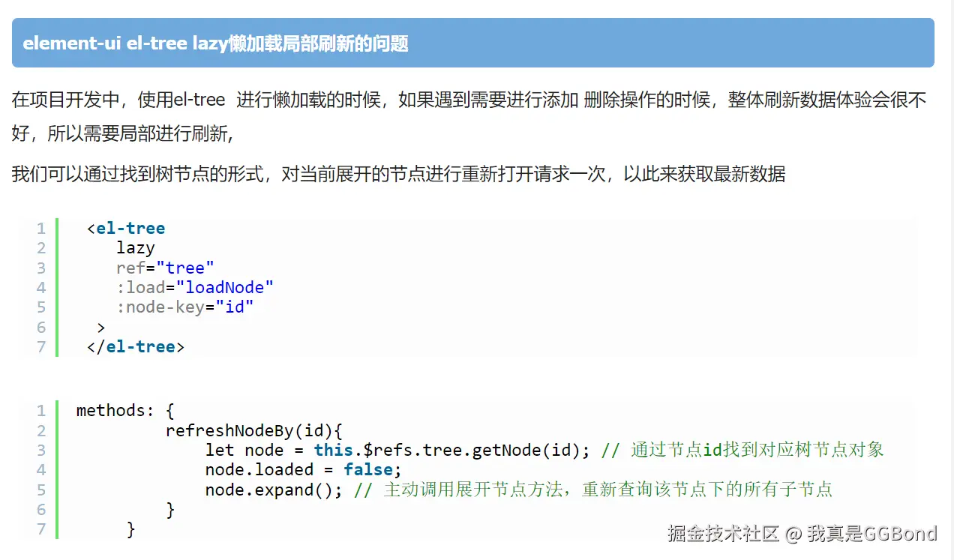The image size is (954, 560).
Task: Click the 'let node = this.$refs.tree.getNode(id);' code
Action: click(398, 450)
